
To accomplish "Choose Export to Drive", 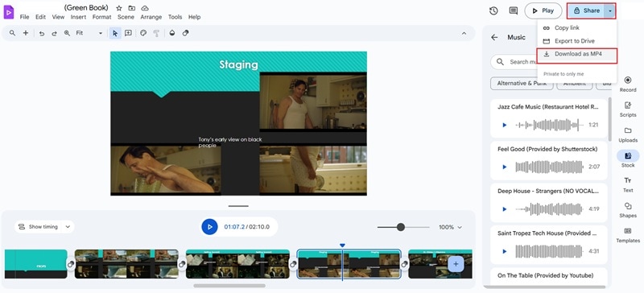I will (x=576, y=41).
